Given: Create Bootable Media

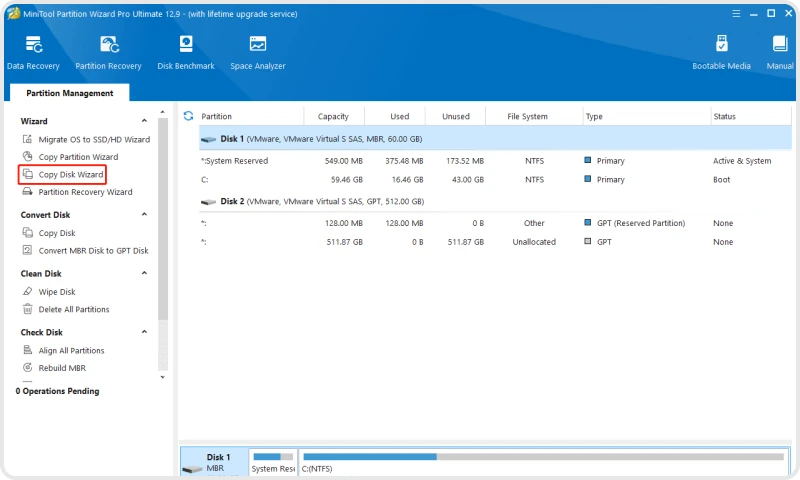Looking at the screenshot, I should pos(721,53).
